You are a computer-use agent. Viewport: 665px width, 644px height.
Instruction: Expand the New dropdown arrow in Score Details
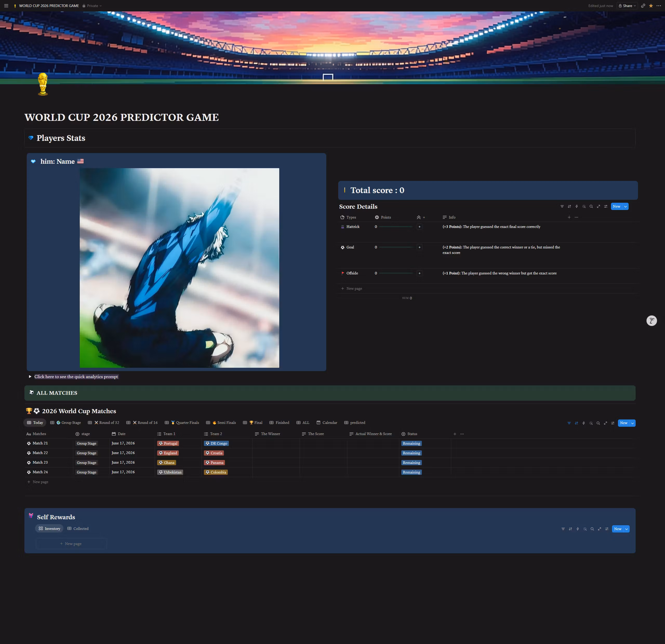[x=626, y=206]
